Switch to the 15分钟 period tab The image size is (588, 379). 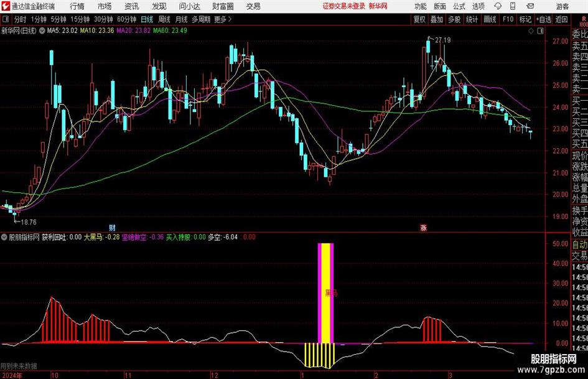pyautogui.click(x=80, y=19)
